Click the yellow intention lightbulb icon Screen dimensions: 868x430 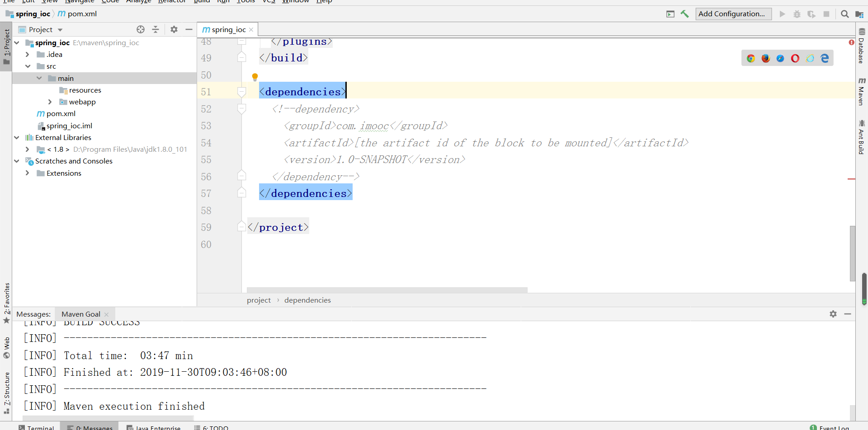255,77
